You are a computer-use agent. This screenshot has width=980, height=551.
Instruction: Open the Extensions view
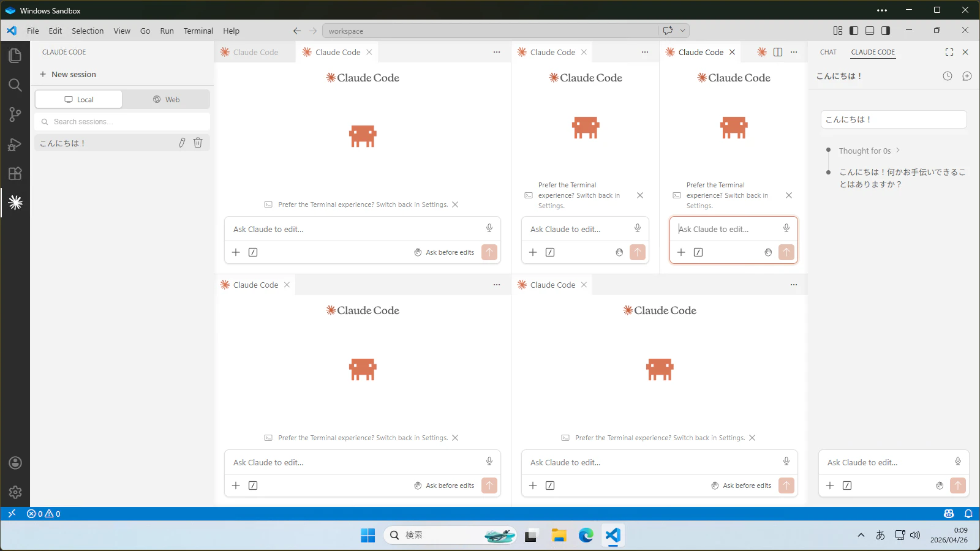[x=15, y=173]
